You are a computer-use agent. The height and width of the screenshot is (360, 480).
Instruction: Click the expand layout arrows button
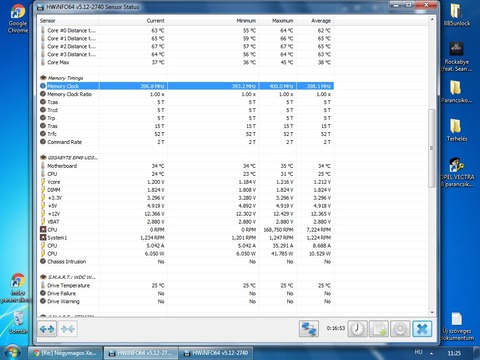47,329
